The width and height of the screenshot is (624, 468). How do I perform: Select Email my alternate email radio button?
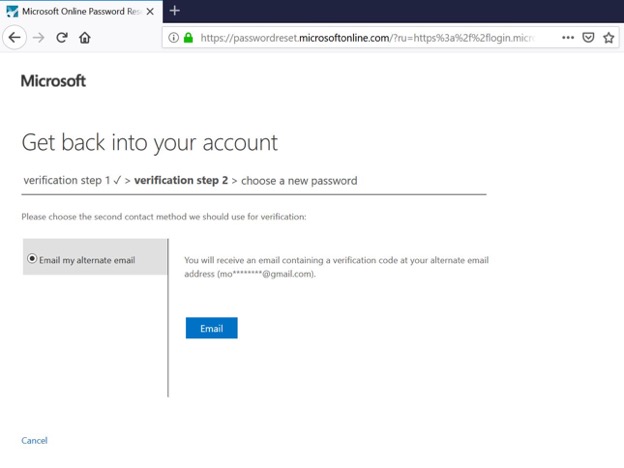click(32, 259)
